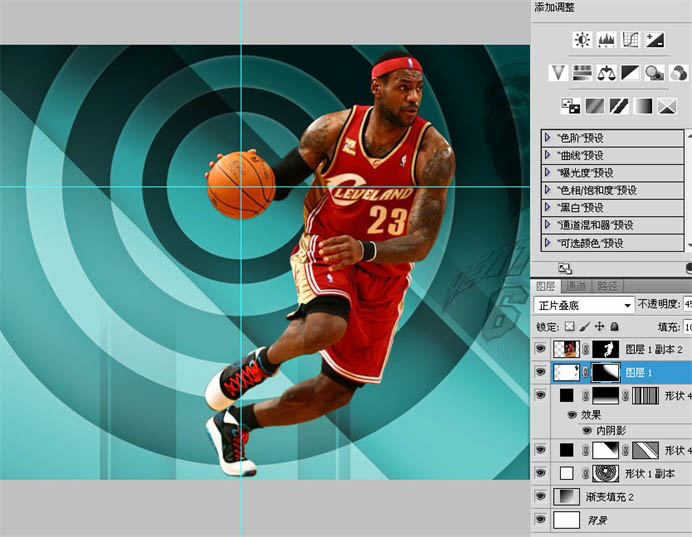Lock transparent pixels (checkerboard icon)

tap(570, 327)
